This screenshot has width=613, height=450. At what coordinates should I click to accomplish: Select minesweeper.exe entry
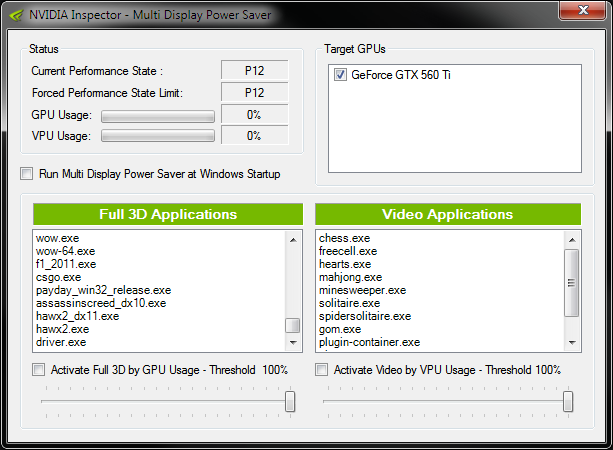point(362,290)
